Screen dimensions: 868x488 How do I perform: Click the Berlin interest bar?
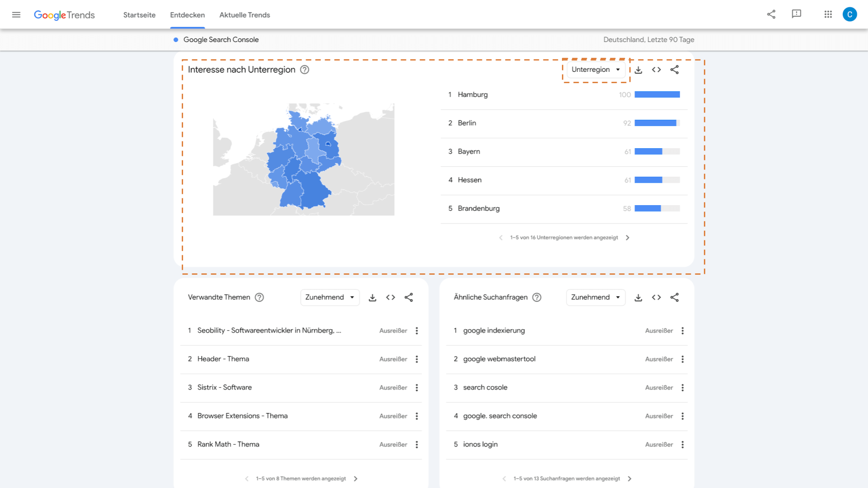coord(657,123)
